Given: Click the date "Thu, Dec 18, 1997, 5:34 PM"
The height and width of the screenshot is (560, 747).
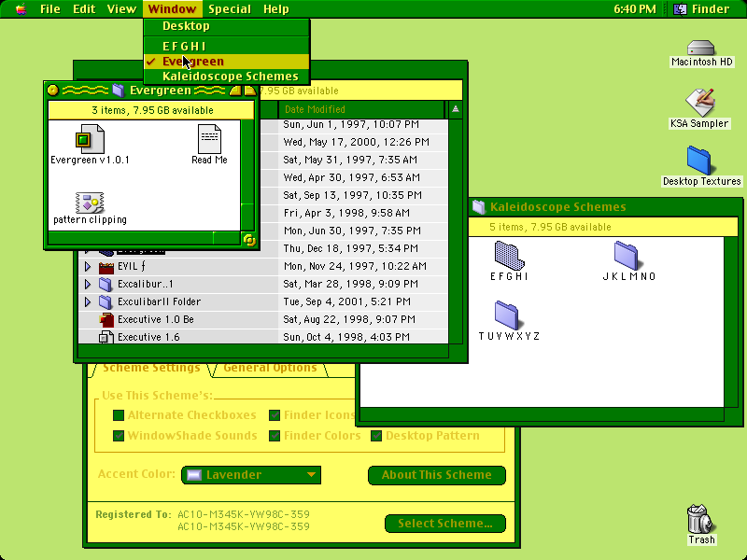Looking at the screenshot, I should click(351, 248).
